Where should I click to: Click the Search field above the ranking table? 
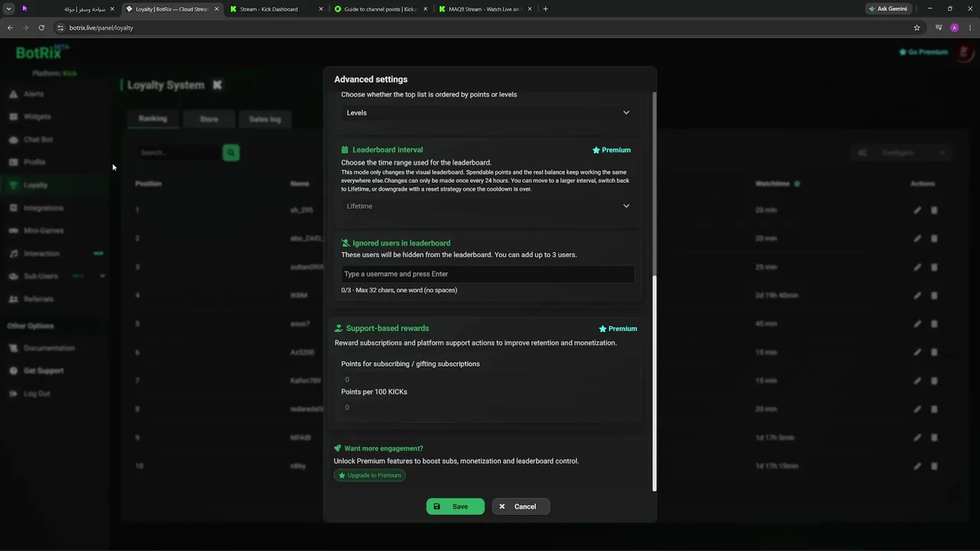[179, 153]
